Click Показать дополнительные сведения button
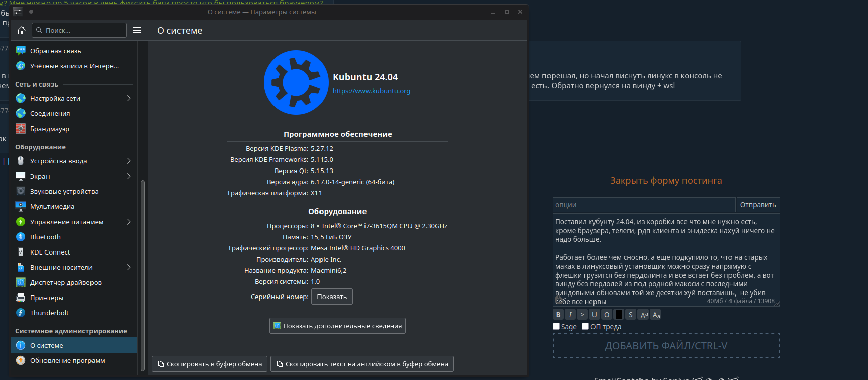Screen dimensions: 868x380 point(338,326)
